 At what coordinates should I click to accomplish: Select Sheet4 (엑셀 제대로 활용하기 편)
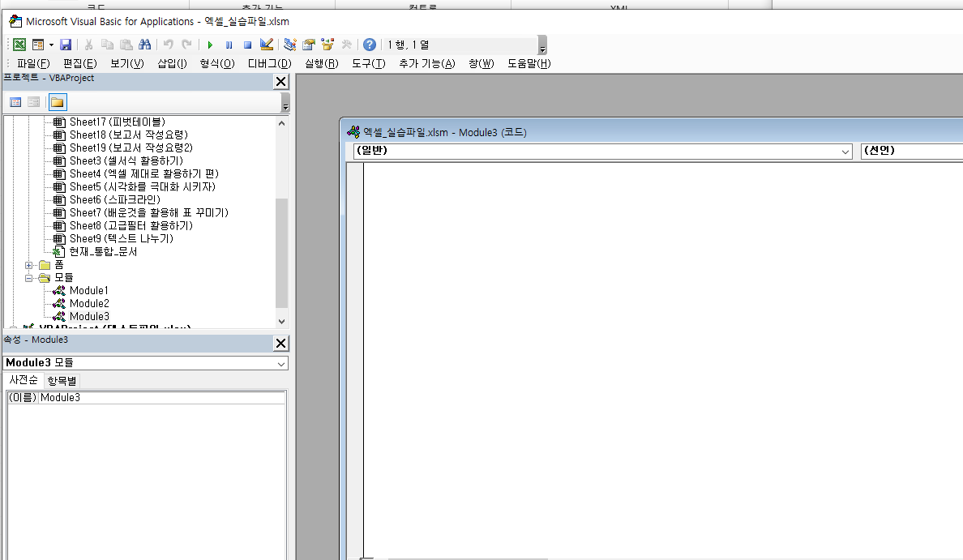(143, 173)
